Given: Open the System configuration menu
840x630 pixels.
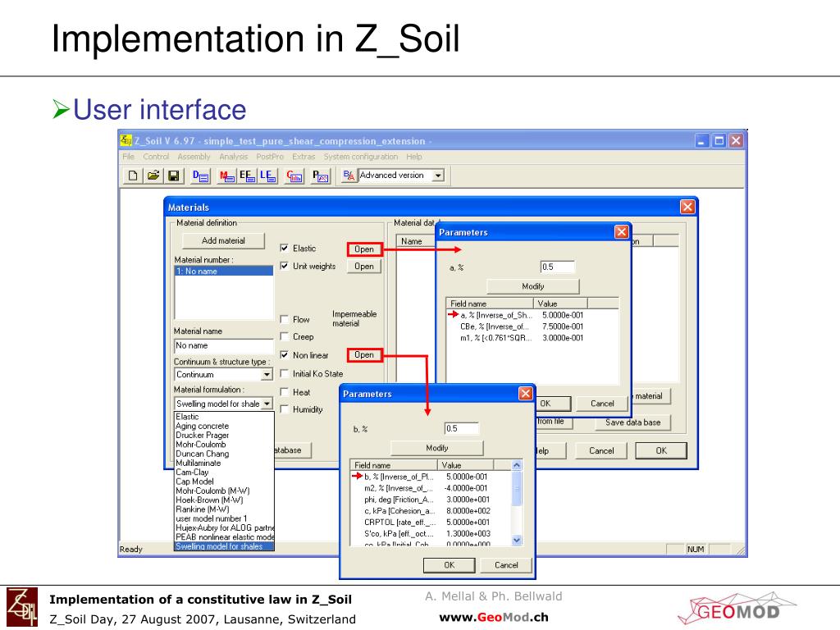Looking at the screenshot, I should point(361,157).
